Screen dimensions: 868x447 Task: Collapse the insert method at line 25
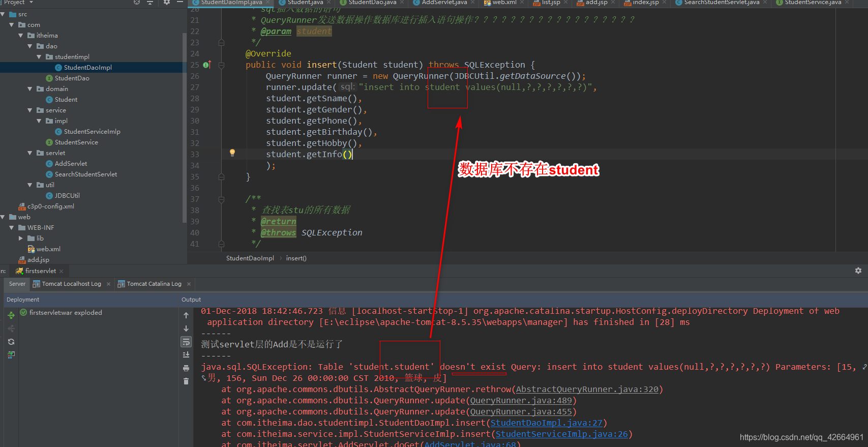tap(221, 65)
